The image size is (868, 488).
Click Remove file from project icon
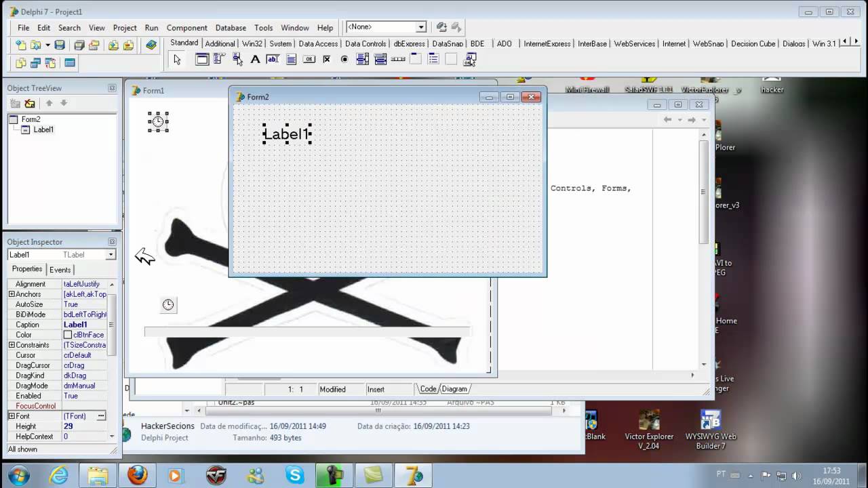(128, 45)
